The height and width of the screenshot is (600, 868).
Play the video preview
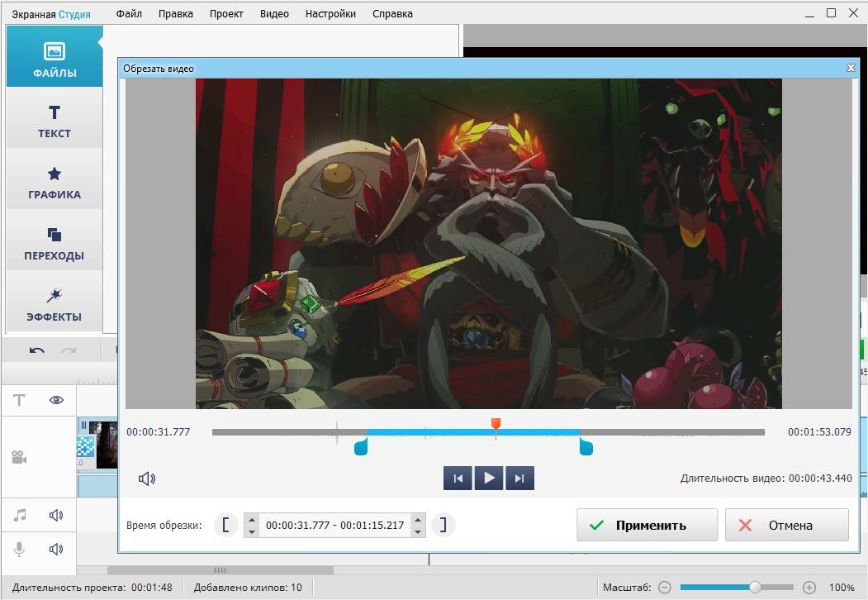tap(489, 478)
